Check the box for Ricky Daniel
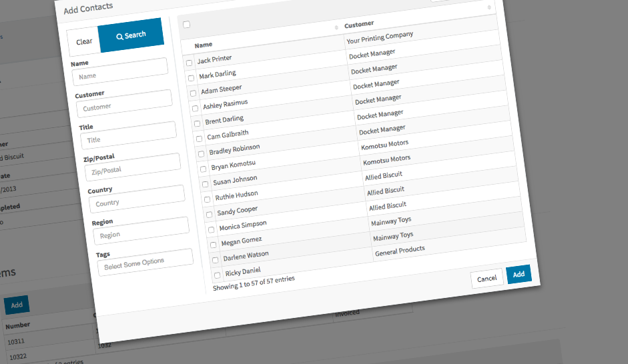Viewport: 628px width, 364px height. [x=217, y=275]
